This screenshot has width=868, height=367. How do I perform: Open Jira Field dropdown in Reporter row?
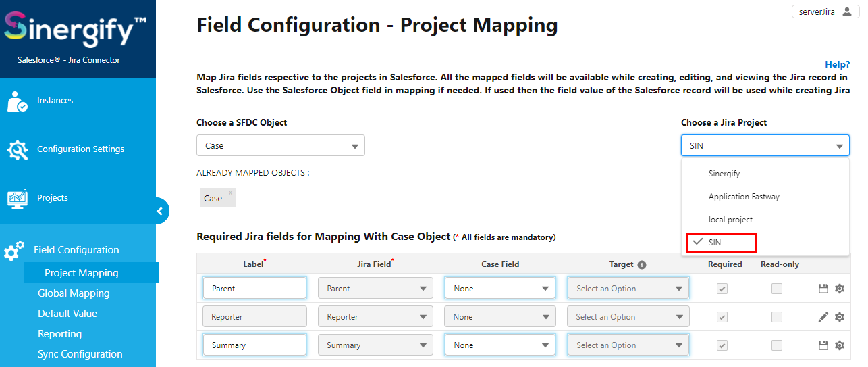pyautogui.click(x=375, y=317)
